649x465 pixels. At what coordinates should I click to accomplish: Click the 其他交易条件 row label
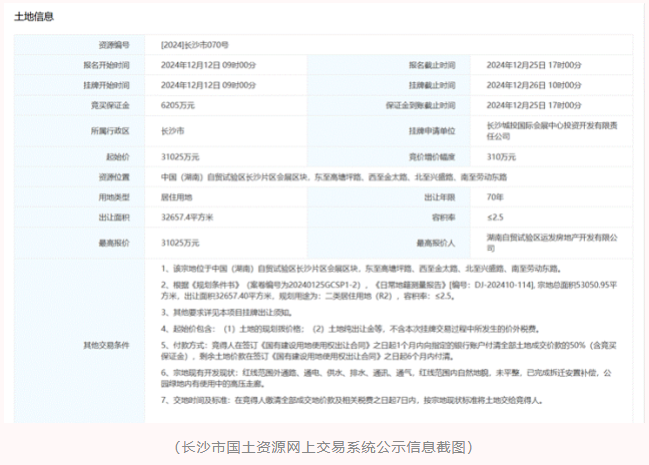pyautogui.click(x=110, y=345)
